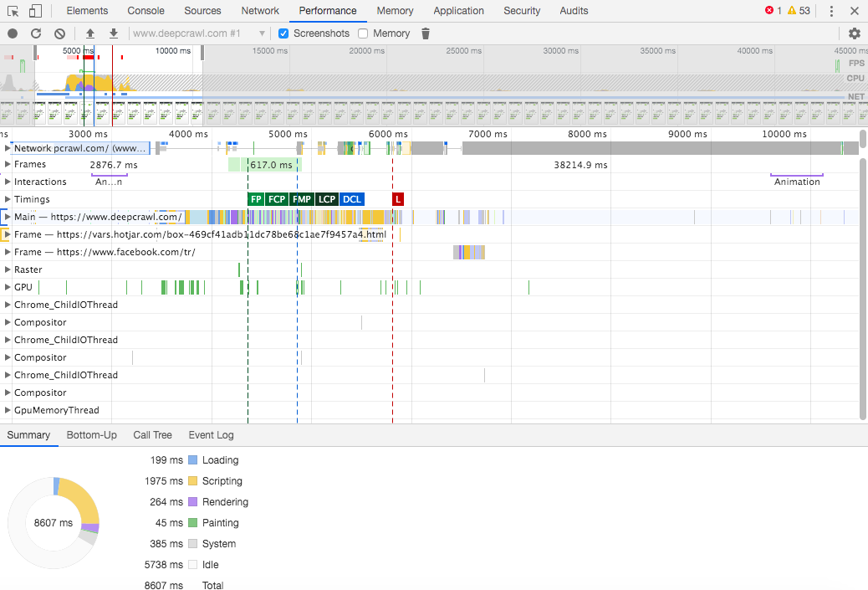Open the Bottom-Up summary tab
Viewport: 868px width, 590px height.
tap(90, 434)
